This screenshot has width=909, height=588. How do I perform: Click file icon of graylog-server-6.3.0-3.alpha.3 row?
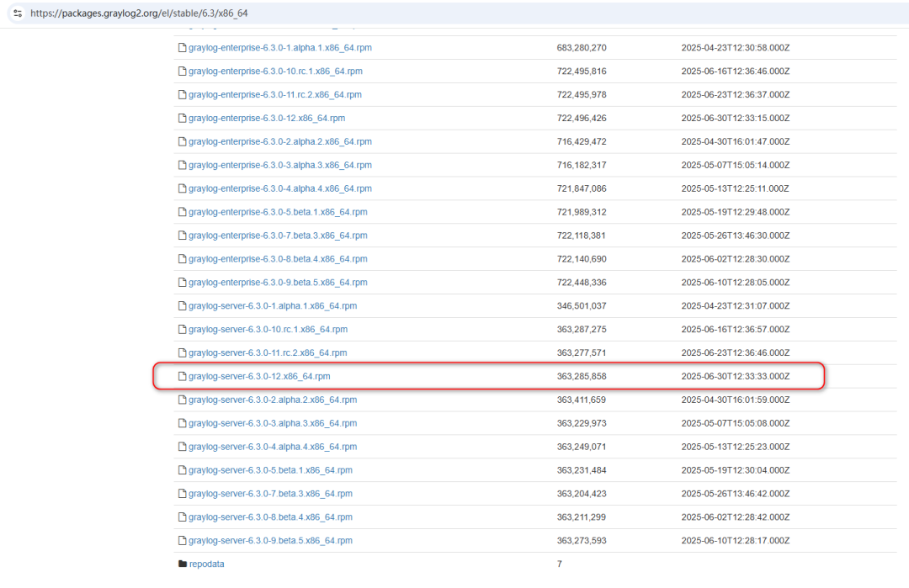(182, 423)
